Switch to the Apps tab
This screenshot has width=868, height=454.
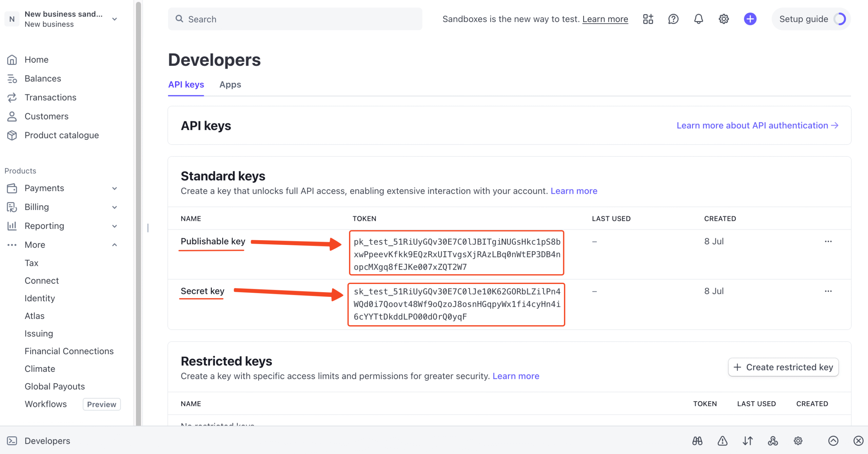tap(230, 84)
